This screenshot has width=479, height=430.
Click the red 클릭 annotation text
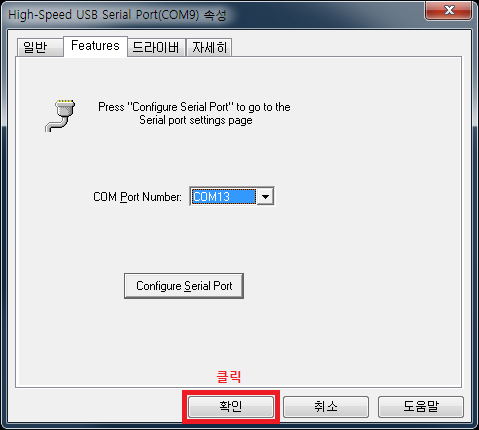[229, 377]
